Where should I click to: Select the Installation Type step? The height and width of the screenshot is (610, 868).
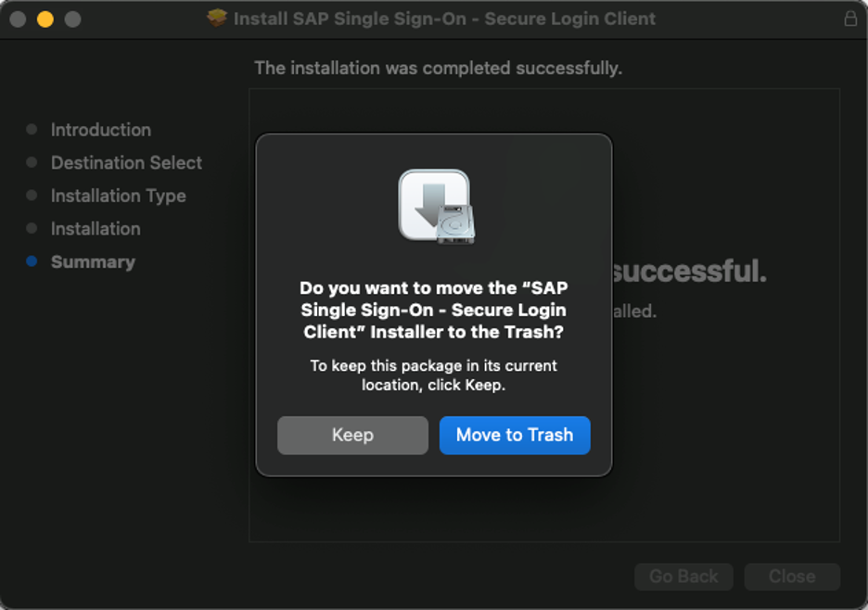pyautogui.click(x=119, y=196)
